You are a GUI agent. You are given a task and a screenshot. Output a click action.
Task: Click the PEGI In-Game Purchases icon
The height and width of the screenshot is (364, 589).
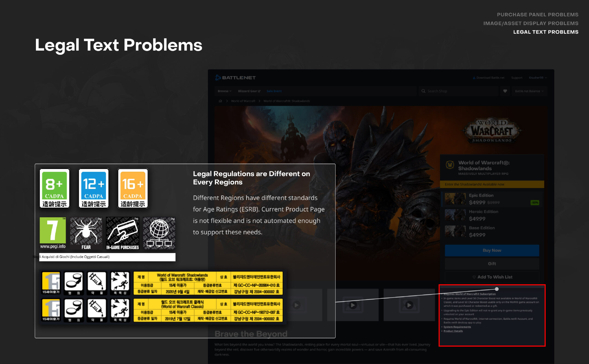click(123, 233)
